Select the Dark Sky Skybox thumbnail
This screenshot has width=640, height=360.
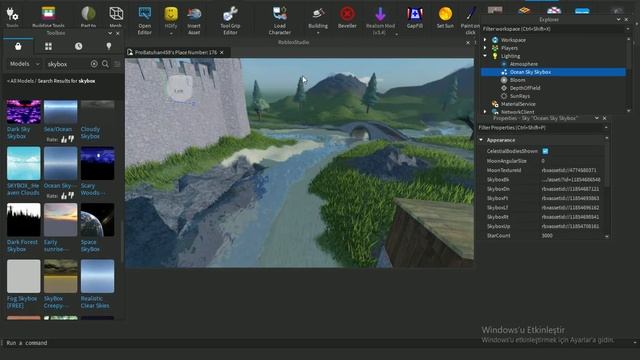pyautogui.click(x=24, y=111)
